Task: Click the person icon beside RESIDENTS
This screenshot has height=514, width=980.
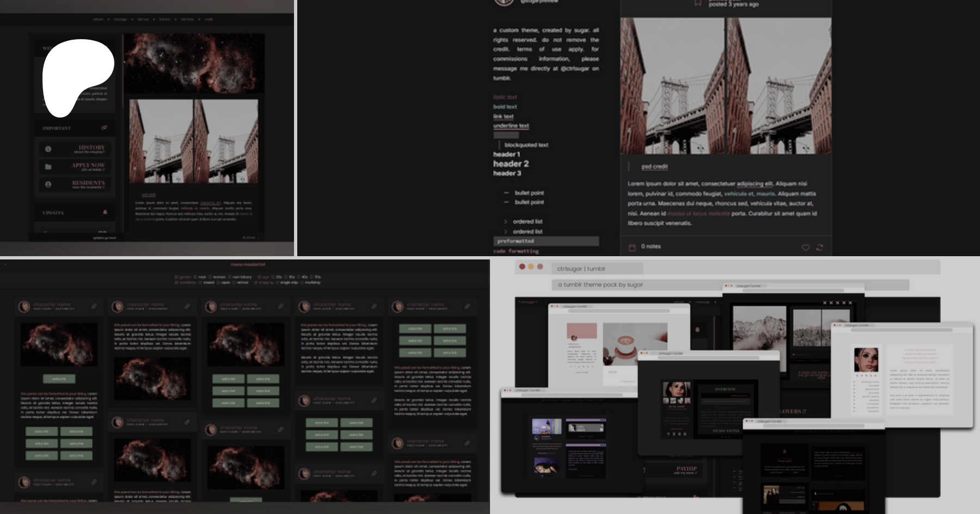Action: (x=48, y=184)
